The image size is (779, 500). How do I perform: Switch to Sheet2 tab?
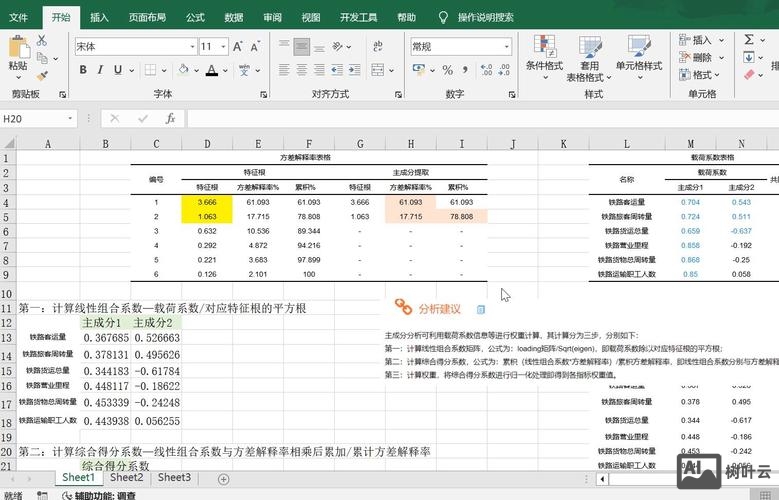(127, 478)
